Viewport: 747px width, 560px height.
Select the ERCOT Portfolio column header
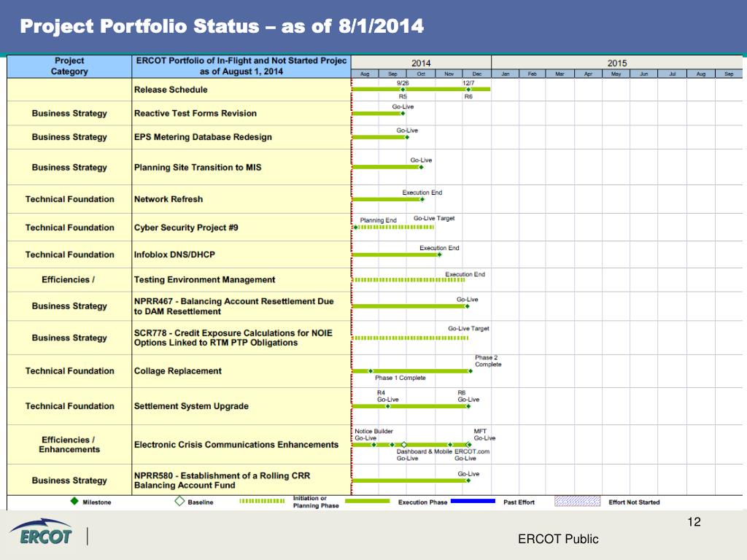point(241,66)
